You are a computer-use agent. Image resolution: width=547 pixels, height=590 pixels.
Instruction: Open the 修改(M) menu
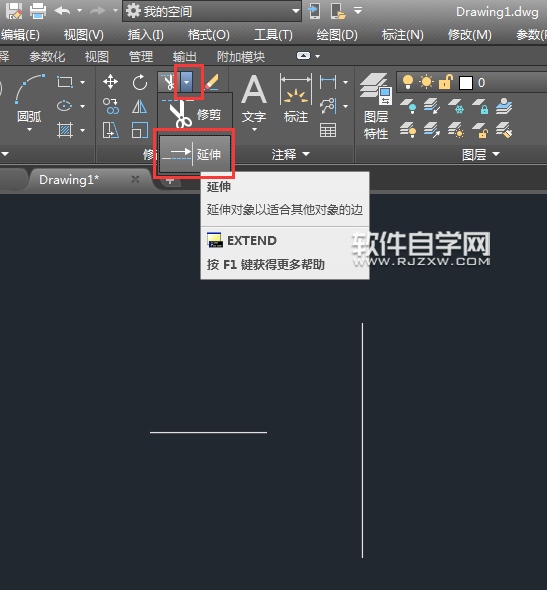coord(470,35)
